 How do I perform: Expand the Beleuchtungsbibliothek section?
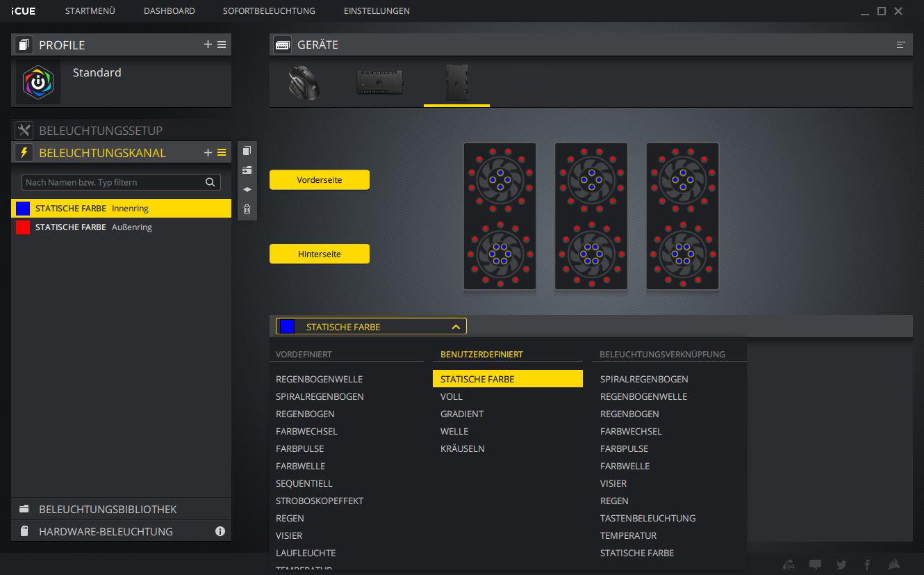click(108, 509)
